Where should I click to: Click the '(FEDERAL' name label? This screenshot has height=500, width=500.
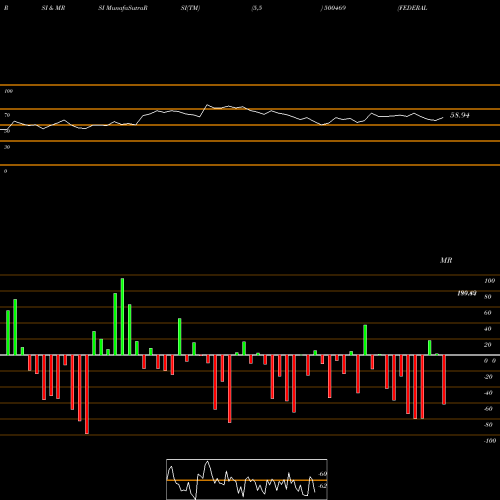tap(412, 8)
